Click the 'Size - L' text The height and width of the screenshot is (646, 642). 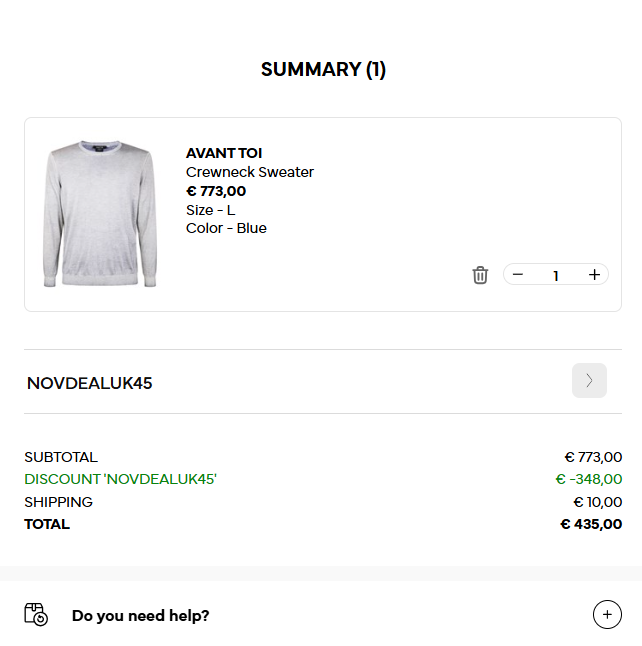210,210
